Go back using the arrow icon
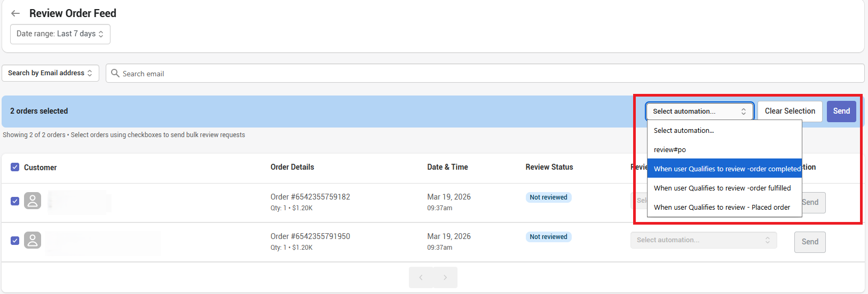 (x=15, y=13)
